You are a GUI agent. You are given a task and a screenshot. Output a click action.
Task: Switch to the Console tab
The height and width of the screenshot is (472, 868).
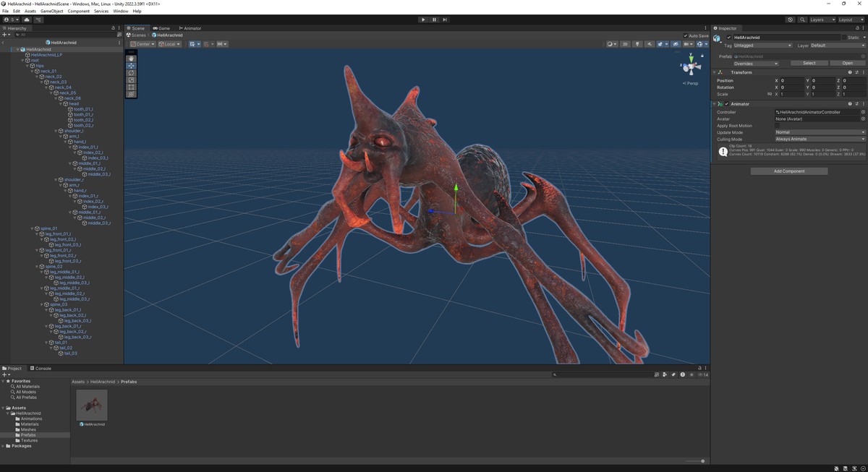click(x=41, y=369)
